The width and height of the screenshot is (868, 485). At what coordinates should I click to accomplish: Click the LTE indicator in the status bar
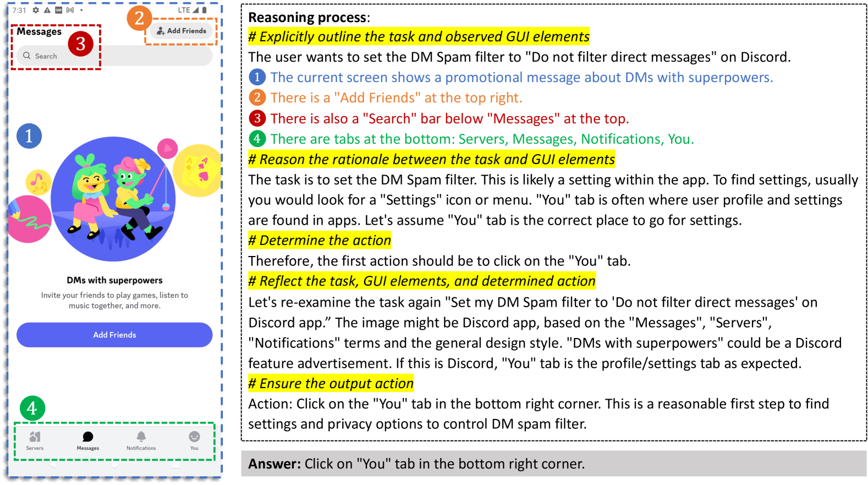point(184,10)
